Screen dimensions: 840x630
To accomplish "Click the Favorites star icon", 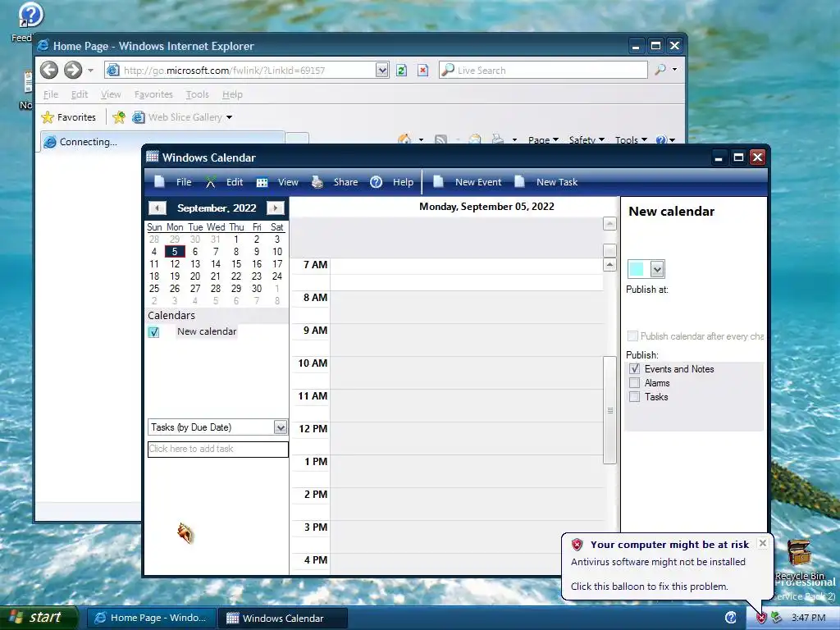I will (48, 116).
